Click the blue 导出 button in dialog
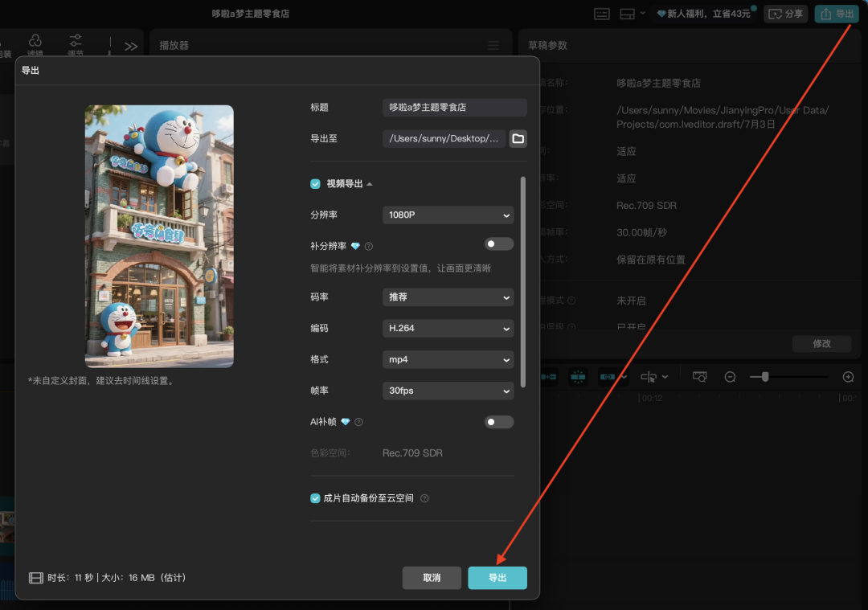The width and height of the screenshot is (868, 610). point(497,578)
